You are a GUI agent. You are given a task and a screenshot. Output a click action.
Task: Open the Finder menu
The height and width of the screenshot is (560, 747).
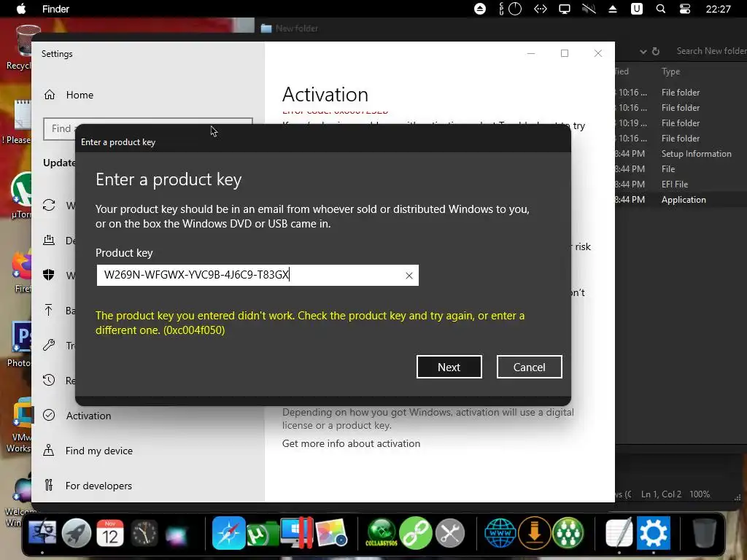(x=55, y=9)
